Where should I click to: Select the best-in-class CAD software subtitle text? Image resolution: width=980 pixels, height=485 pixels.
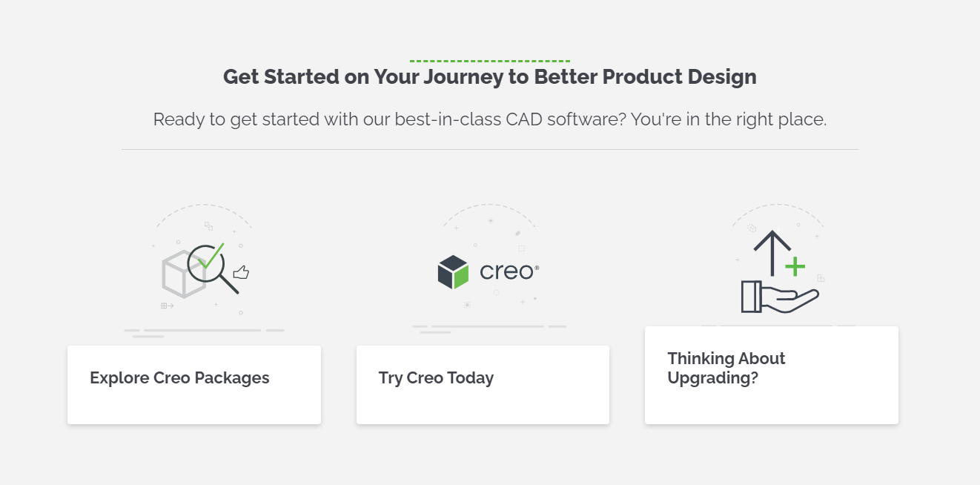click(489, 119)
